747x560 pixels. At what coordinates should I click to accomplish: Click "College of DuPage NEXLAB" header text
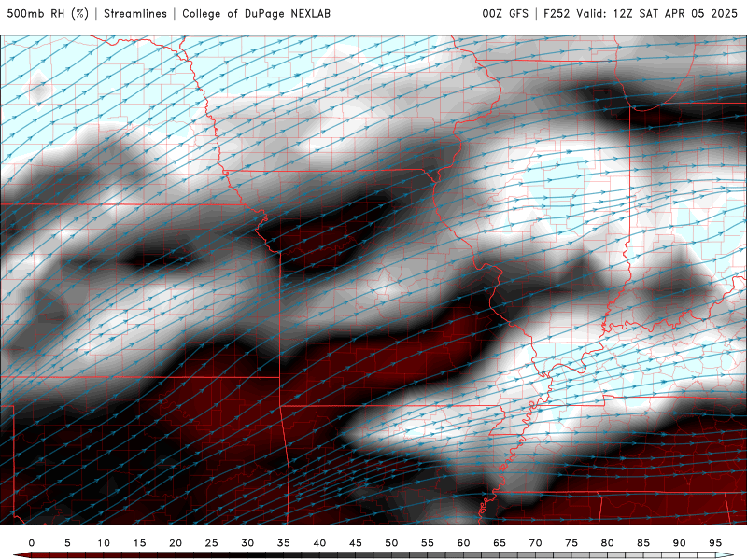pyautogui.click(x=256, y=14)
